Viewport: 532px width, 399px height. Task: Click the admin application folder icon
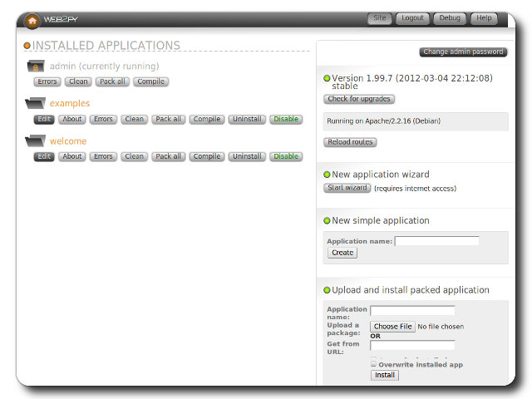(x=36, y=66)
